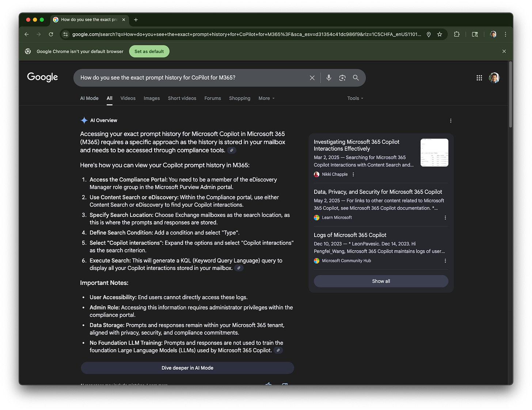
Task: Go back to the previous page
Action: tap(27, 34)
